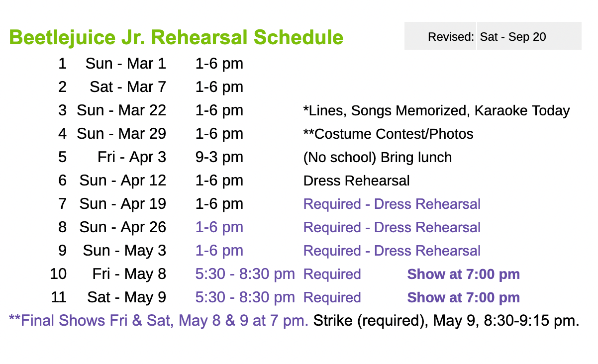Click the Beetlejuice Jr. Rehearsal Schedule title
The width and height of the screenshot is (598, 364).
(x=176, y=37)
